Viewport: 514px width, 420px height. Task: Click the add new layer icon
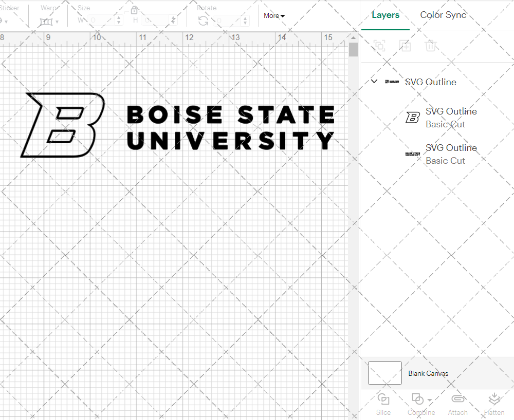405,46
